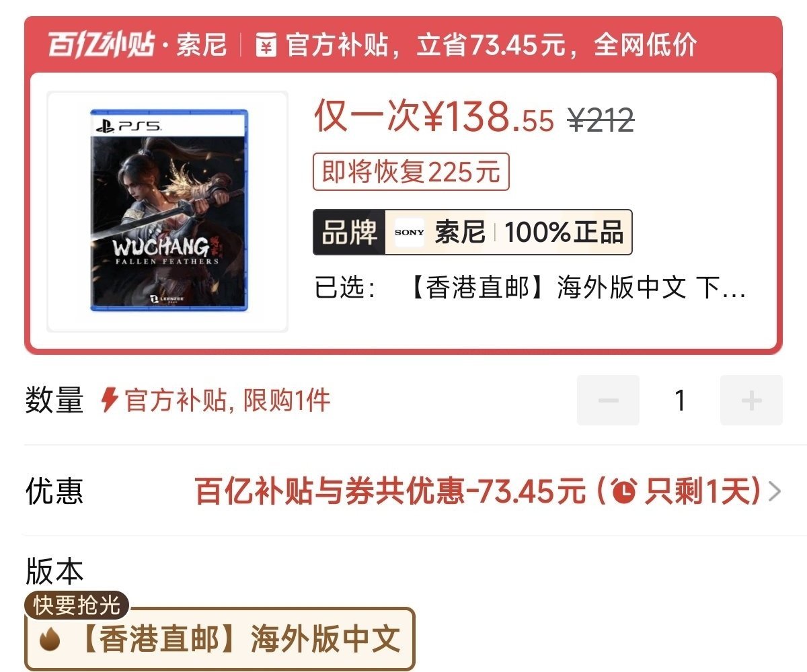Click the alarm clock countdown icon
The width and height of the screenshot is (807, 672).
coord(624,492)
